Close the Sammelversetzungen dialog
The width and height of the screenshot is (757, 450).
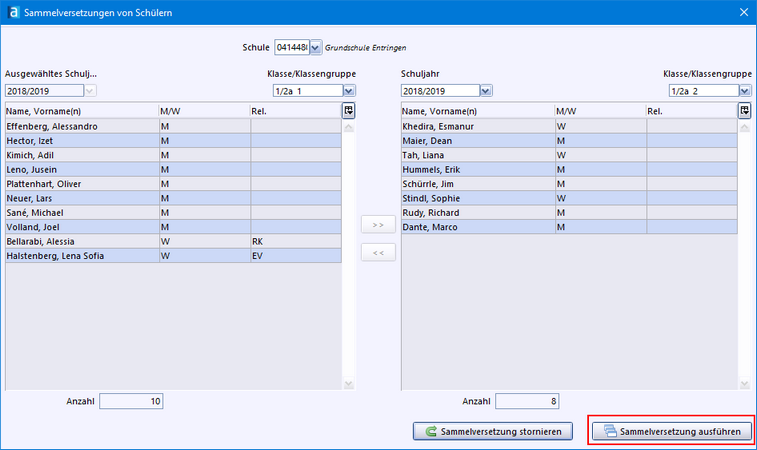pyautogui.click(x=742, y=12)
